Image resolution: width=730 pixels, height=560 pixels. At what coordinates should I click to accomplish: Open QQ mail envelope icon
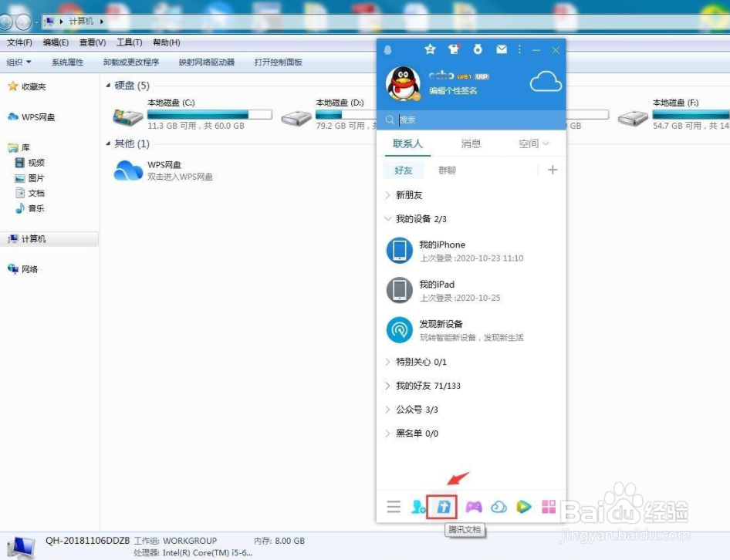(502, 49)
